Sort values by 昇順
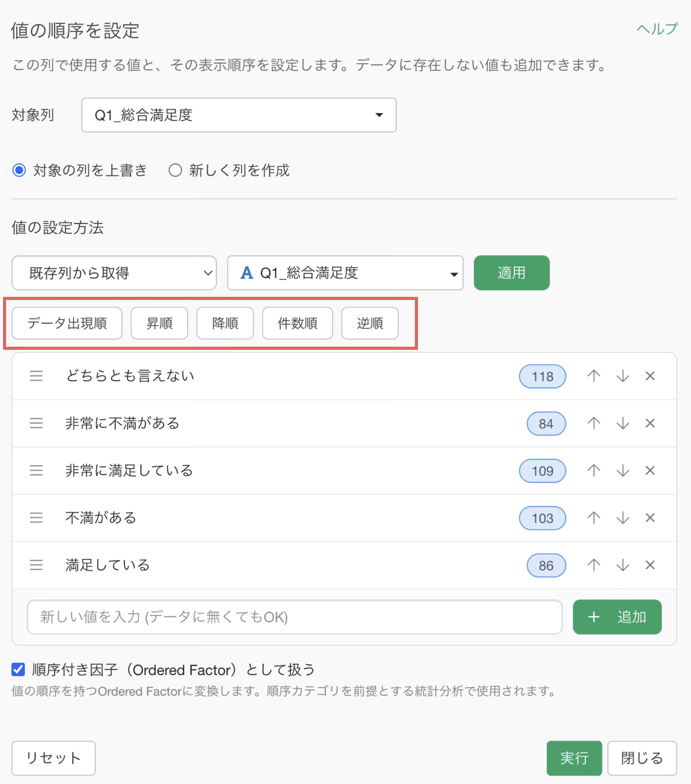 160,323
